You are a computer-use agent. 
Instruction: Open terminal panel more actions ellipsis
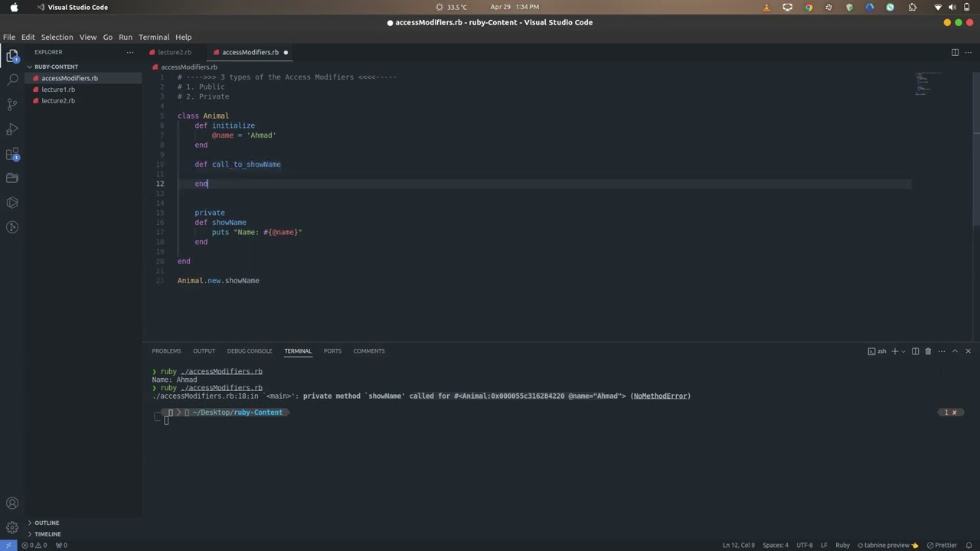942,351
